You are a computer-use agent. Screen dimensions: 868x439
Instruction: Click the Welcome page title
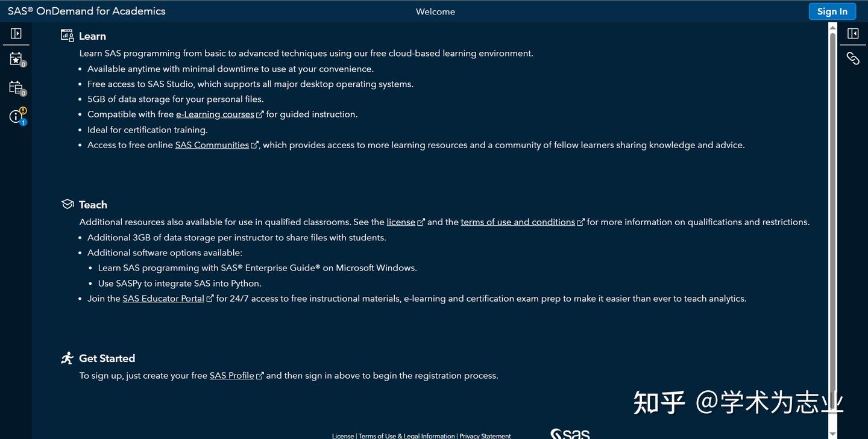point(435,11)
